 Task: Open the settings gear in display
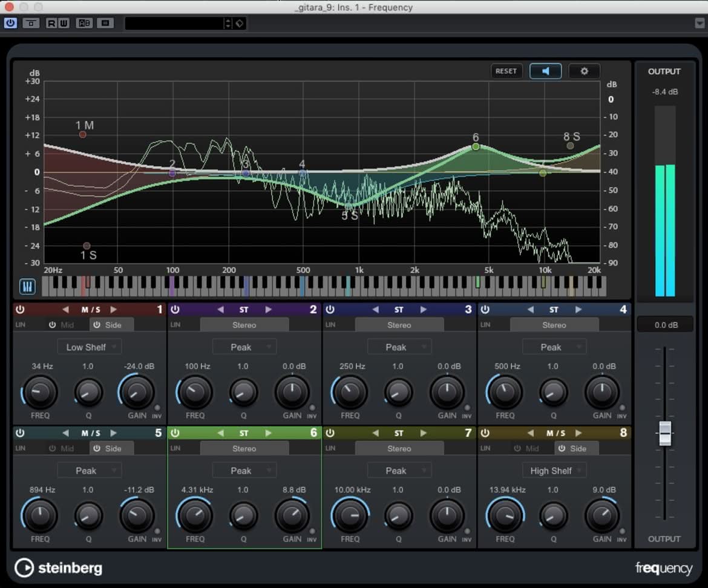click(x=584, y=71)
